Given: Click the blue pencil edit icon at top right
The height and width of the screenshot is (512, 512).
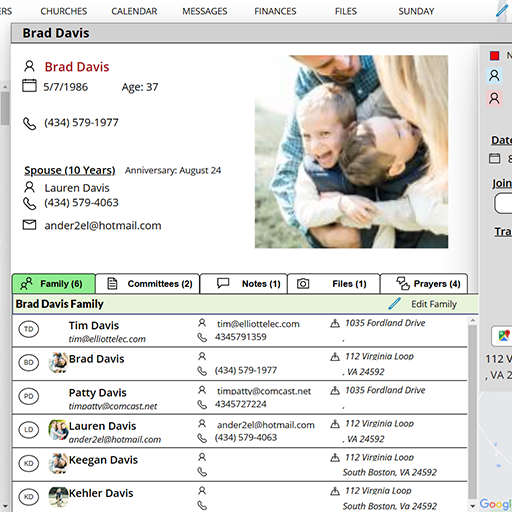Looking at the screenshot, I should click(502, 10).
